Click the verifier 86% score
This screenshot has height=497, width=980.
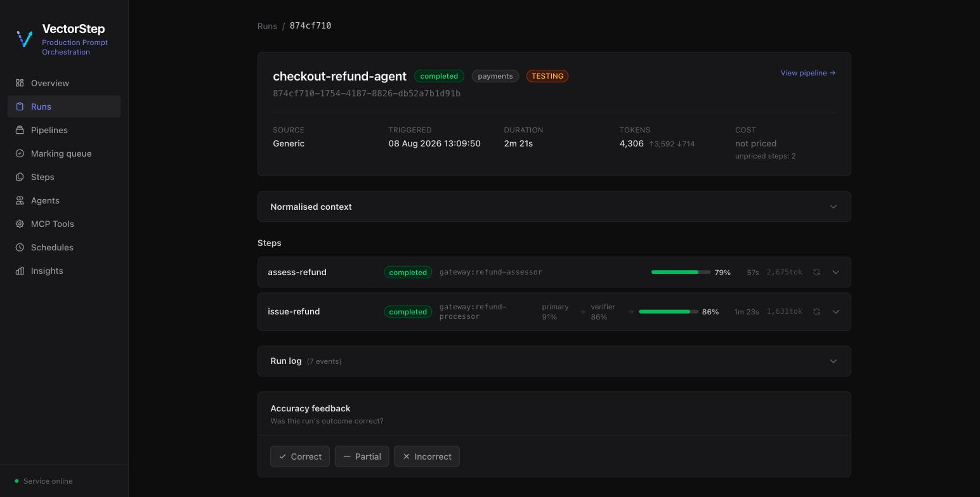click(x=603, y=312)
